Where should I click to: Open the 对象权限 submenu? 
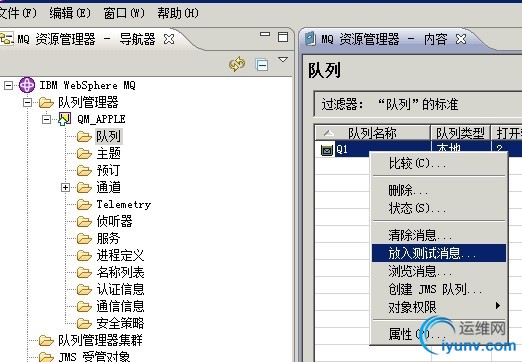click(439, 307)
